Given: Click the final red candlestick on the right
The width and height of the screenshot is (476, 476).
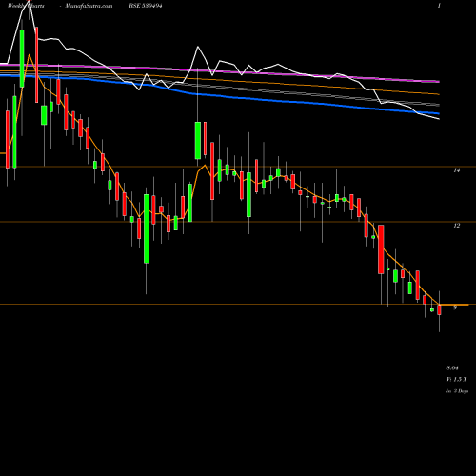Looking at the screenshot, I should (x=440, y=309).
